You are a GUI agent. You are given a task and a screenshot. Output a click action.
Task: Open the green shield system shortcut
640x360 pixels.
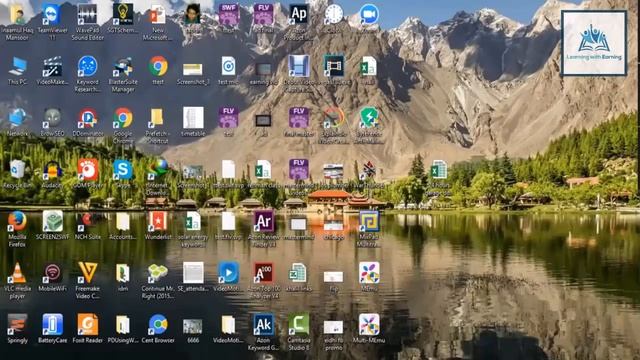click(x=369, y=118)
